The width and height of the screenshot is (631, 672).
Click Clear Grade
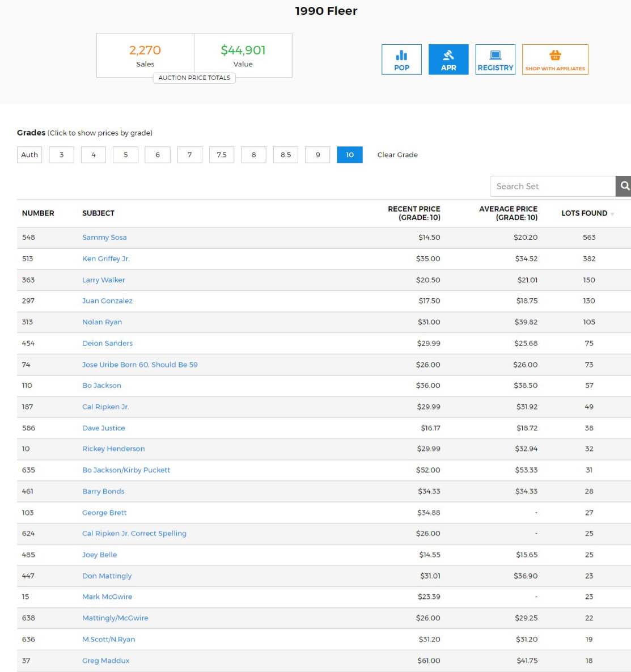click(x=397, y=154)
